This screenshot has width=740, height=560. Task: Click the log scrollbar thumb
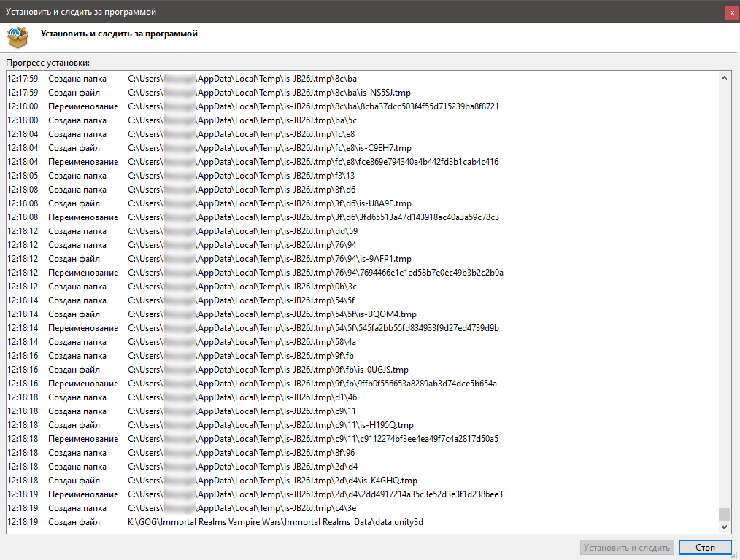click(x=724, y=513)
